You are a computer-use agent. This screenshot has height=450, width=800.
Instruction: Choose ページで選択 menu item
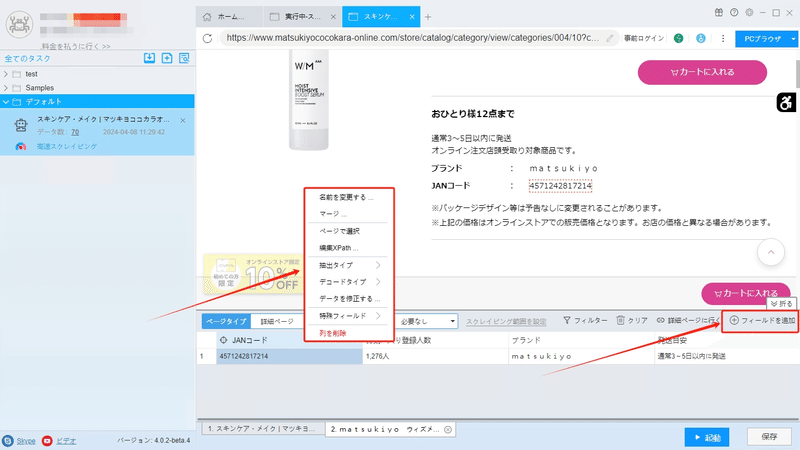339,231
